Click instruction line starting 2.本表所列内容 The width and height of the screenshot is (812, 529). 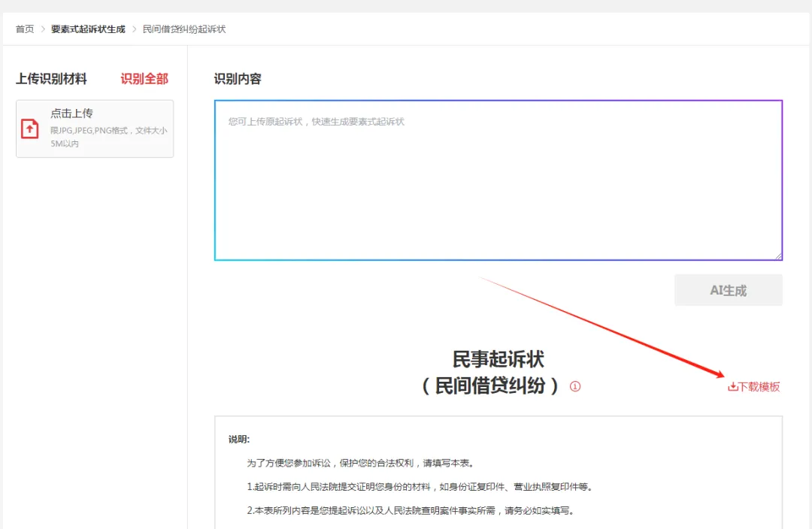point(411,511)
